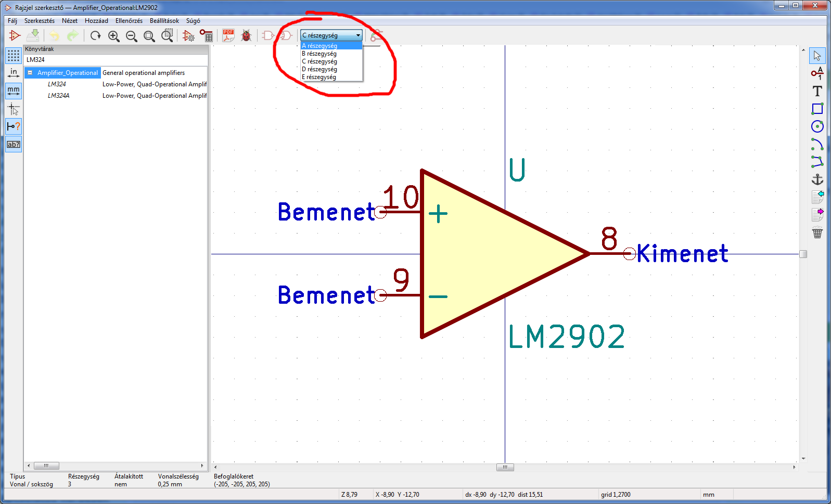831x504 pixels.
Task: Click the canvas scroll-down arrow
Action: [x=803, y=459]
